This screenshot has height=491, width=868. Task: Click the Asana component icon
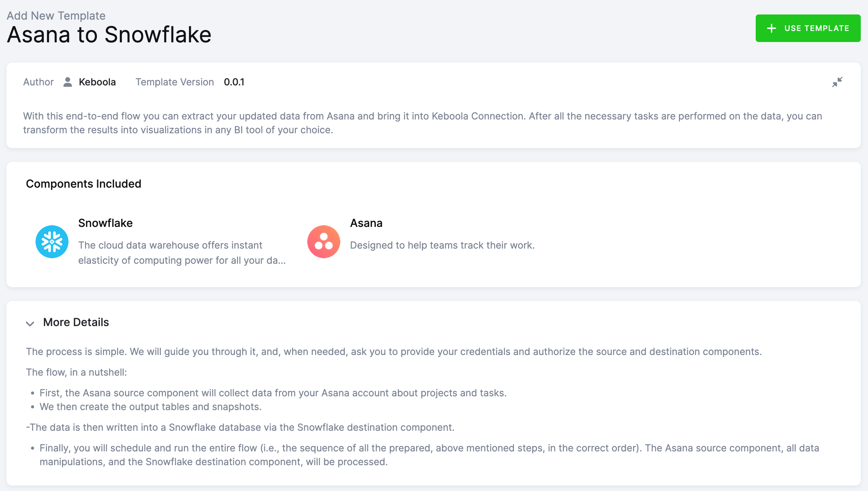point(323,242)
